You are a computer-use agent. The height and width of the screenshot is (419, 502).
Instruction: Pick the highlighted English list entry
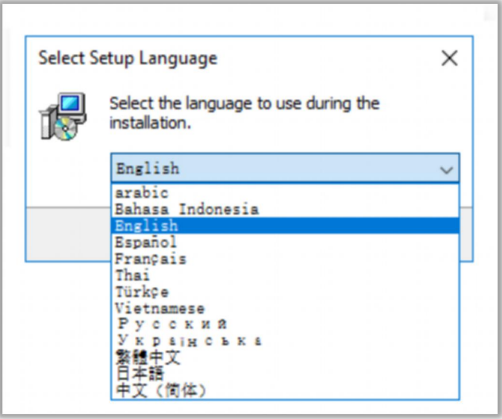285,226
